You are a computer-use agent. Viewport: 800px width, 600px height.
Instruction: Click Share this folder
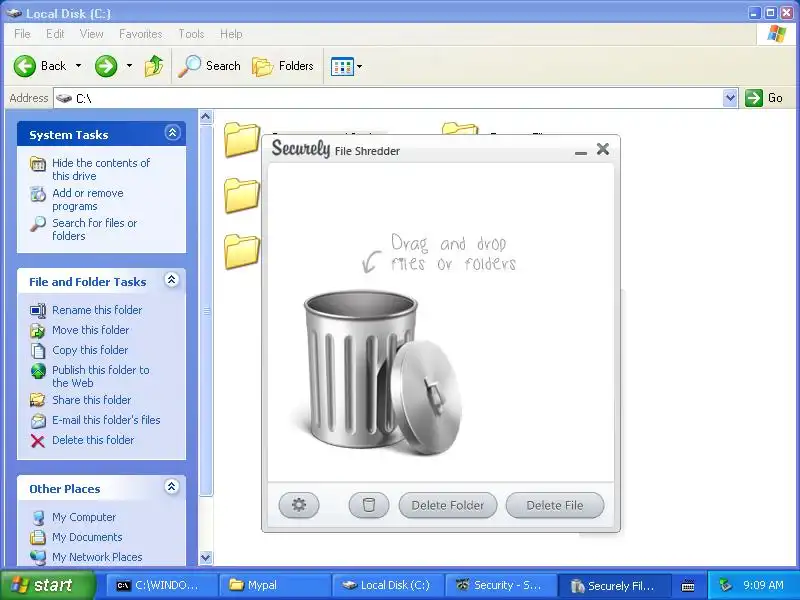click(91, 400)
